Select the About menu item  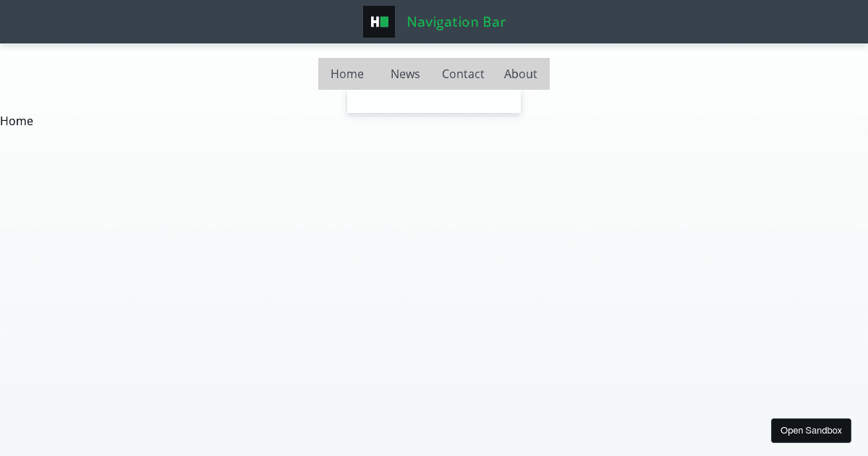point(520,74)
